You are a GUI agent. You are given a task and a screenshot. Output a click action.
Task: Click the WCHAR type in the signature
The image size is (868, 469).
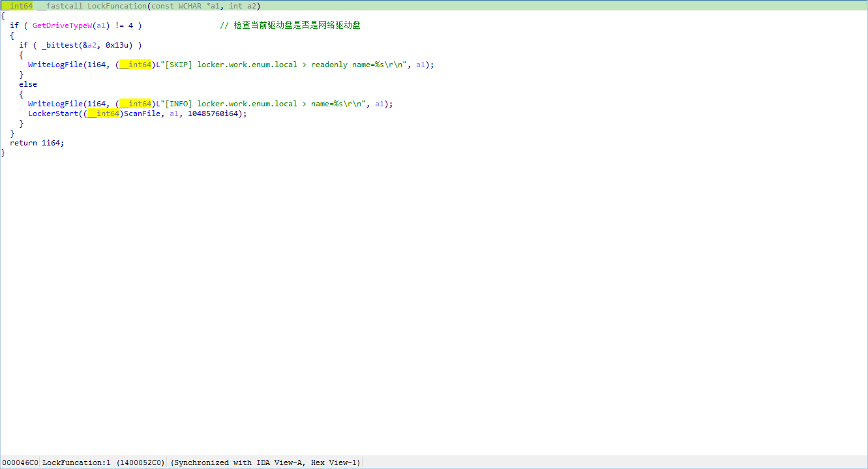coord(190,6)
